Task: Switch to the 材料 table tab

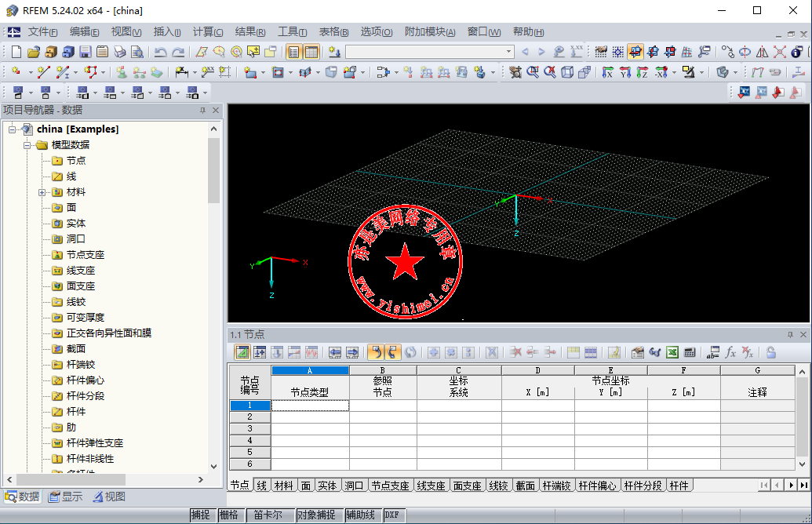Action: point(283,486)
